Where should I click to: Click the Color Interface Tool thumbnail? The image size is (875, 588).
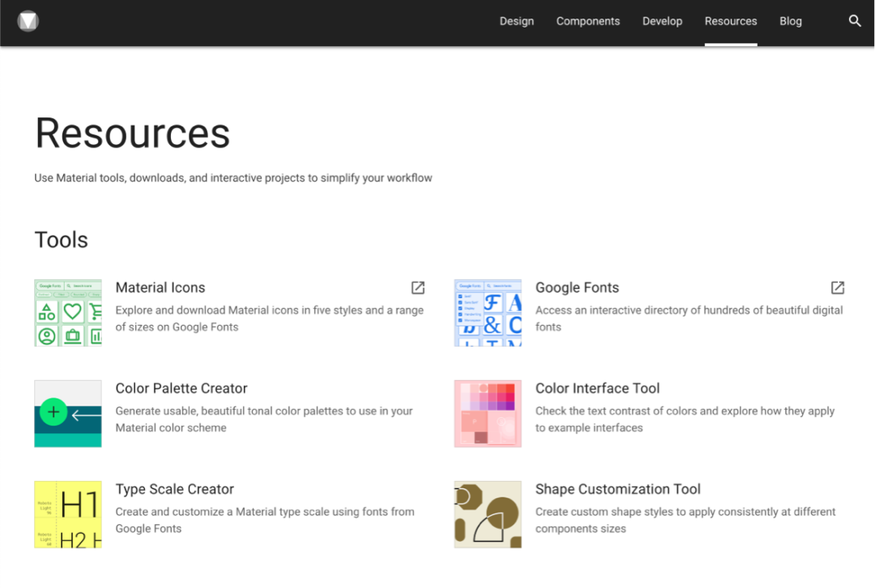coord(488,414)
